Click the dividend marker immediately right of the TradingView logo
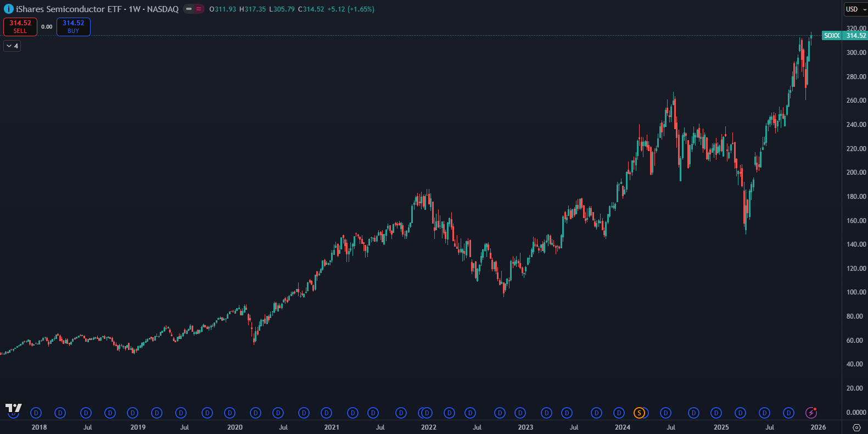Screen dimensions: 868x434 36,413
